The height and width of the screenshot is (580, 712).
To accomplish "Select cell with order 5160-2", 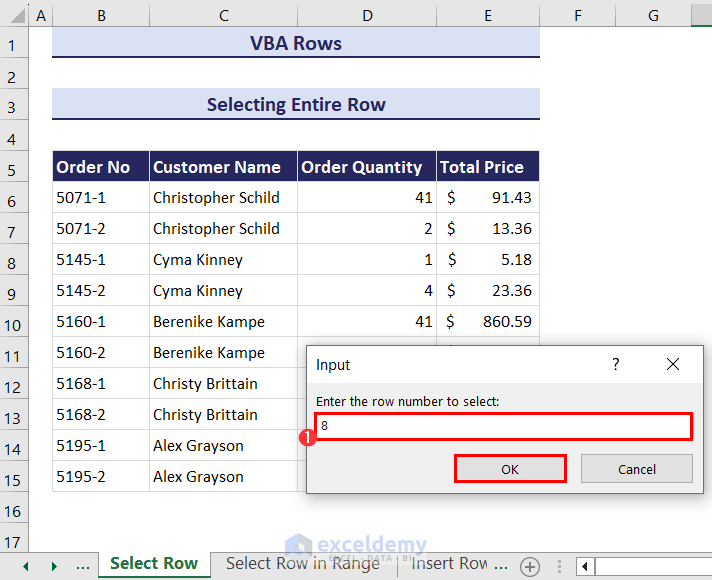I will [101, 352].
